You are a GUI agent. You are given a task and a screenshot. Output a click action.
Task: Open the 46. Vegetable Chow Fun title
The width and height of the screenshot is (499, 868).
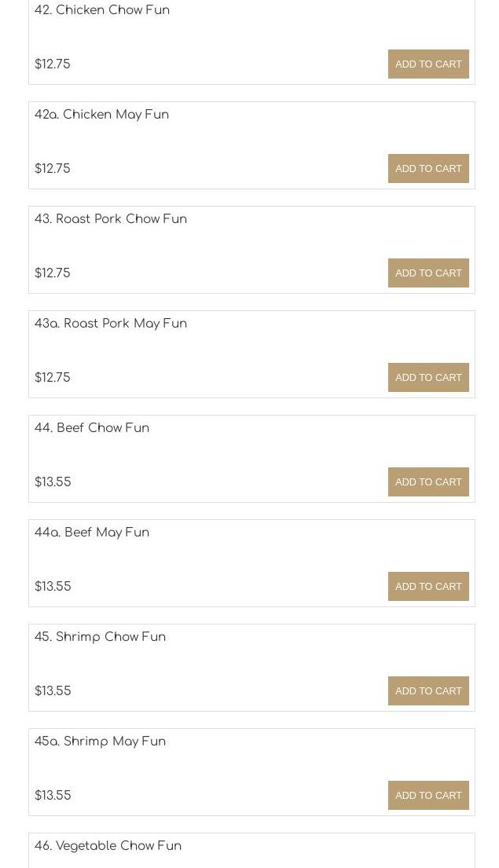108,846
